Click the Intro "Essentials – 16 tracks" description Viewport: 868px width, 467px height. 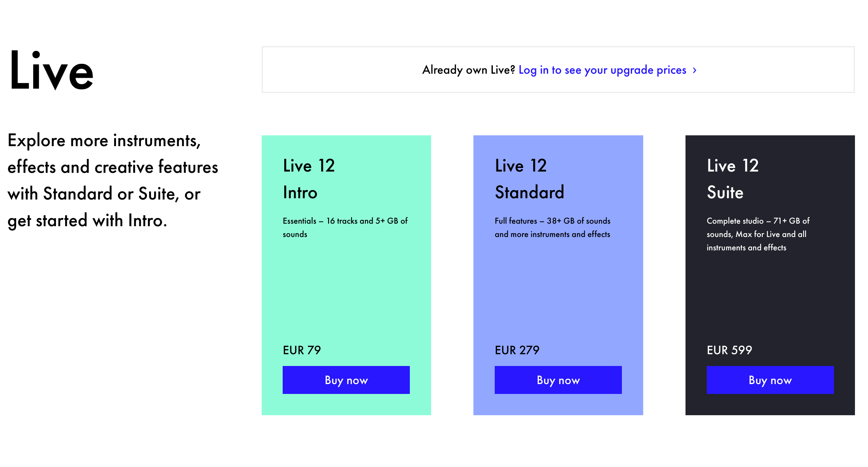[x=345, y=227]
